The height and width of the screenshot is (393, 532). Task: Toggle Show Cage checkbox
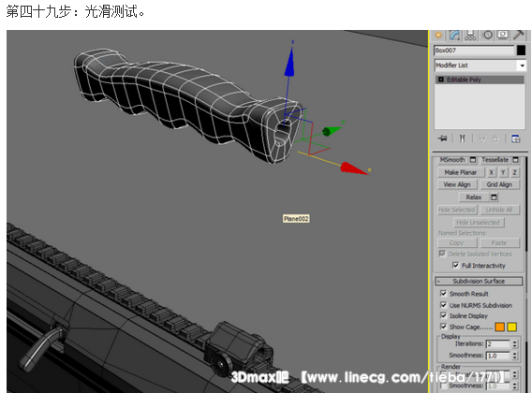pyautogui.click(x=443, y=327)
